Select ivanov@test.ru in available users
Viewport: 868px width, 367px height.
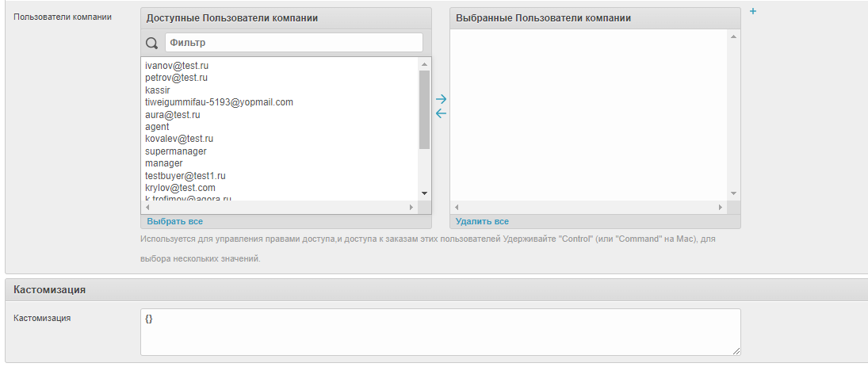click(x=177, y=66)
